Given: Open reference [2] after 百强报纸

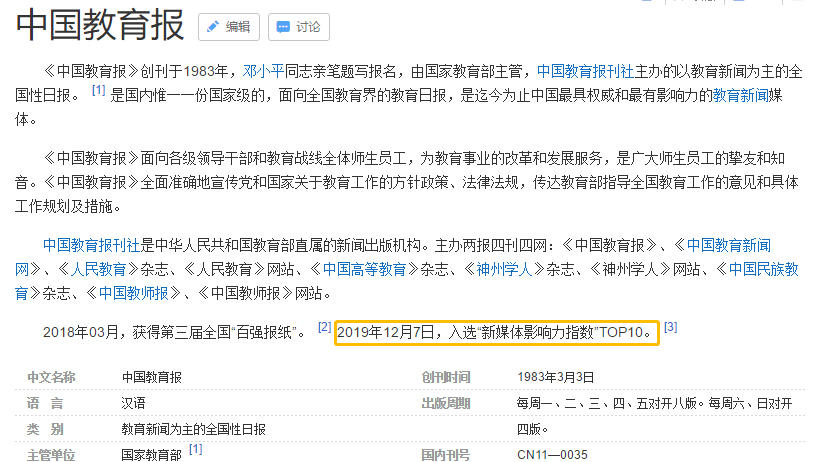Looking at the screenshot, I should tap(324, 327).
